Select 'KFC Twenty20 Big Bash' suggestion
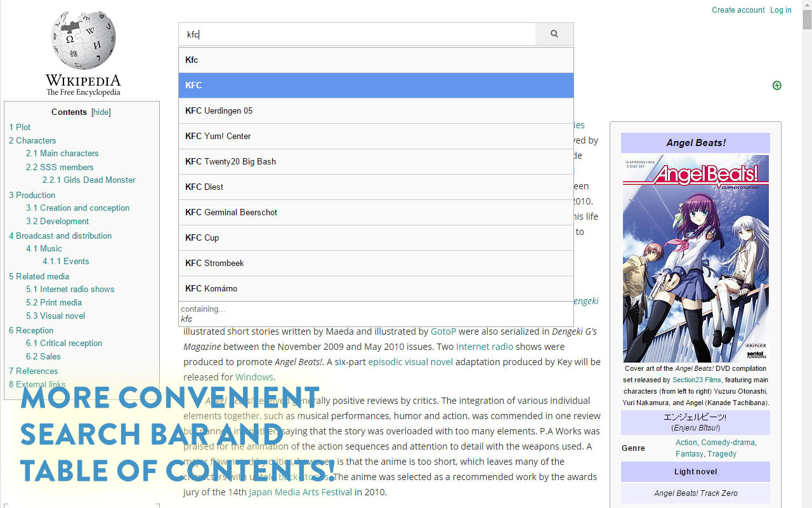 pos(376,161)
